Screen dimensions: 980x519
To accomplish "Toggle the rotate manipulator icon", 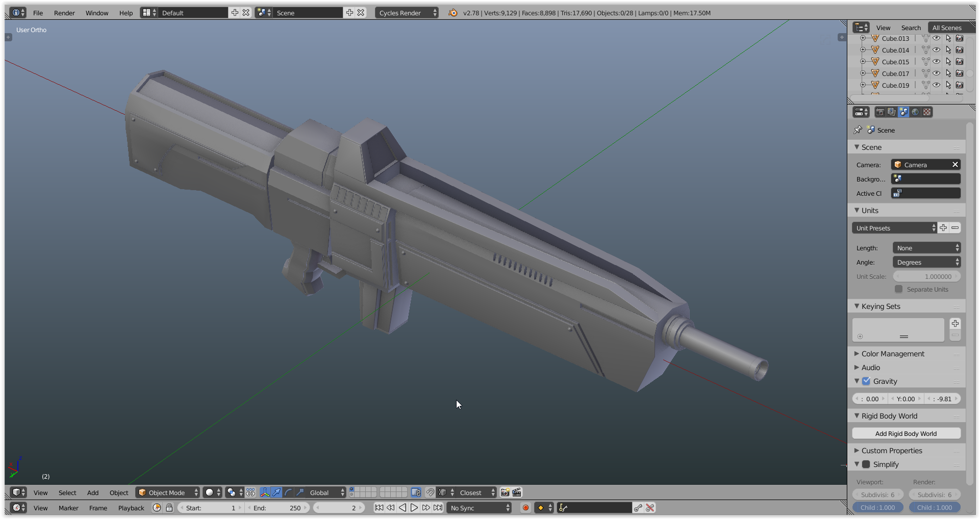I will (x=288, y=492).
